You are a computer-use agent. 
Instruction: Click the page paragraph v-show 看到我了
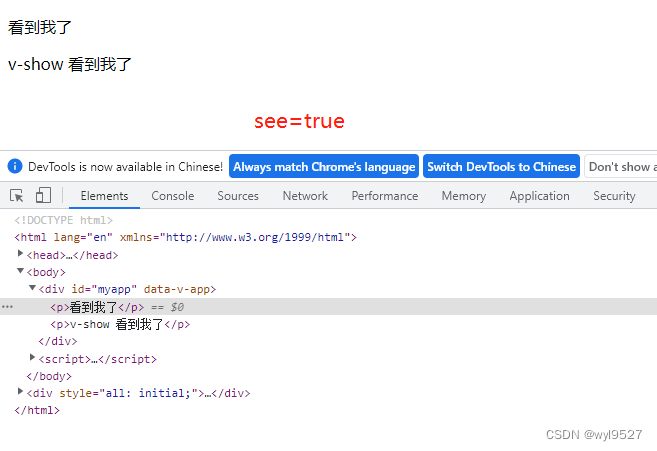[70, 65]
